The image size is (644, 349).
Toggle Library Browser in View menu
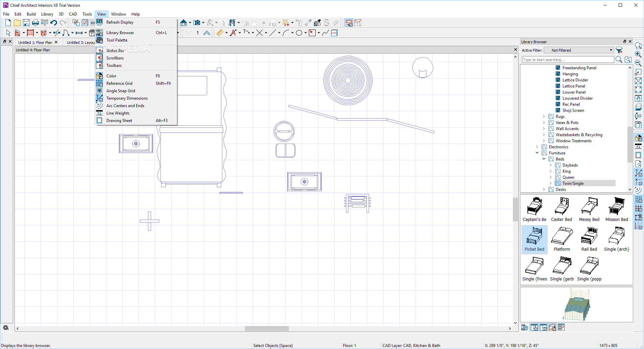[136, 33]
